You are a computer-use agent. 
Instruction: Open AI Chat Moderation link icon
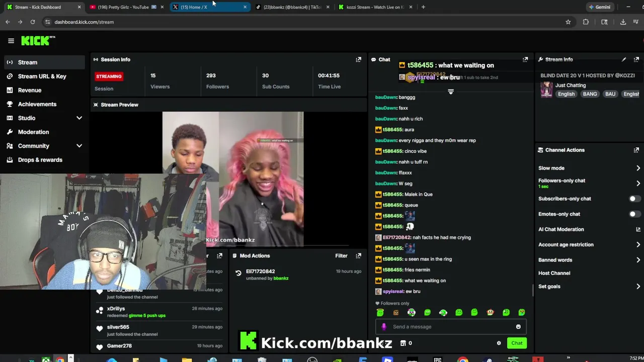(x=638, y=229)
